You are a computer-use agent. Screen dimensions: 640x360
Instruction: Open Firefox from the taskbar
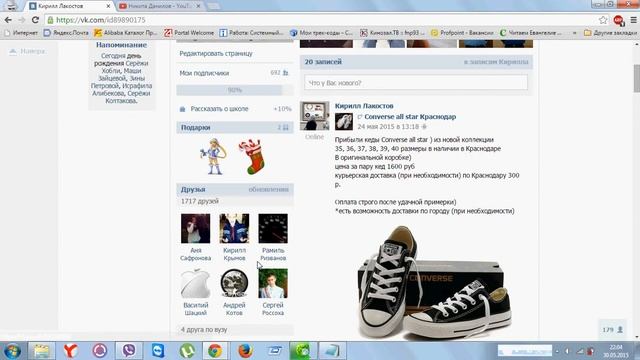tap(245, 351)
